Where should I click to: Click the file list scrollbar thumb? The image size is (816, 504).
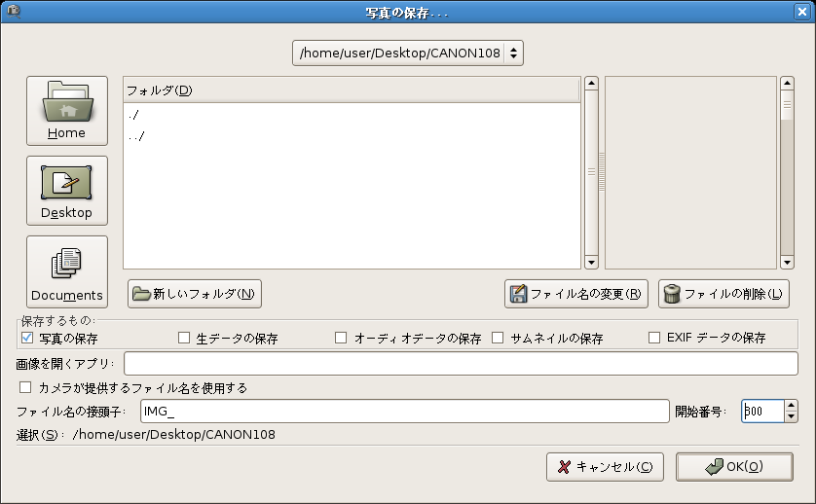[x=591, y=172]
